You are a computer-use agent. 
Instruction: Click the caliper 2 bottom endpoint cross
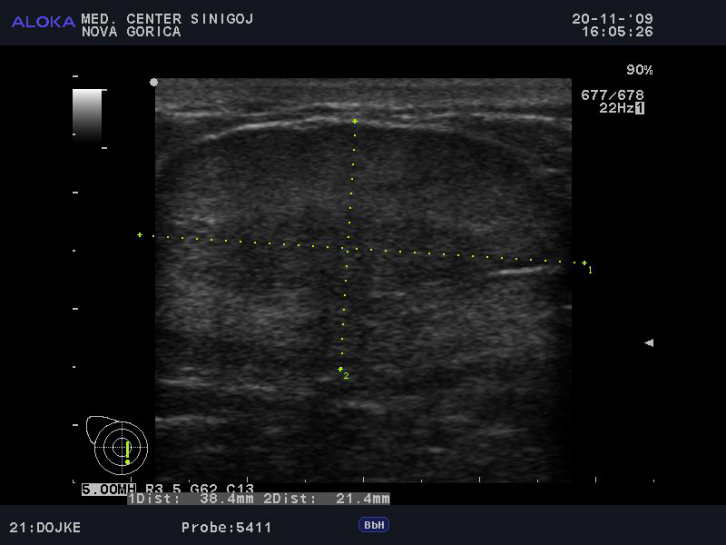(340, 369)
